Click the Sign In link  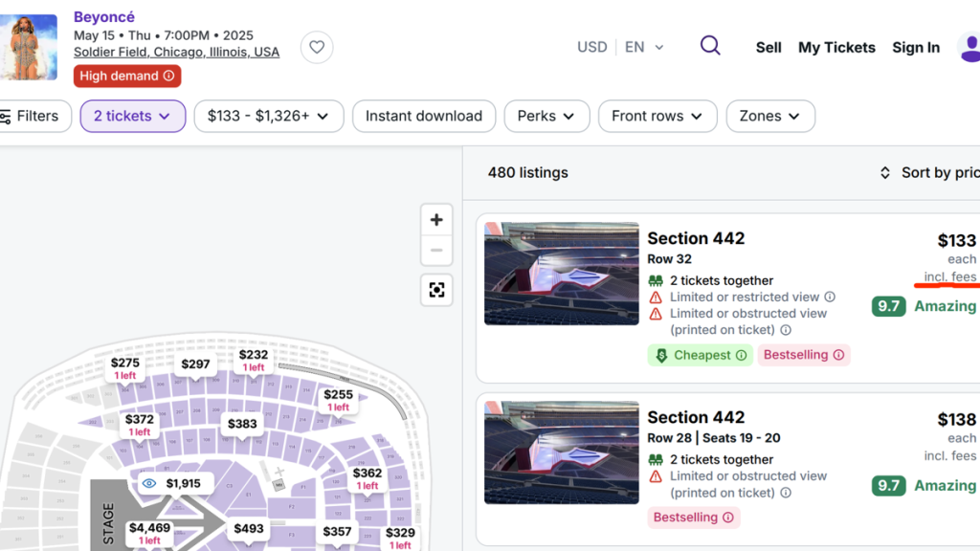pos(916,47)
